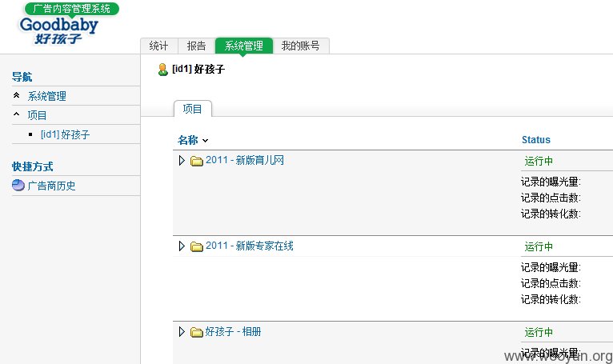Open the 2011 - 新版育儿网 project link

[245, 160]
